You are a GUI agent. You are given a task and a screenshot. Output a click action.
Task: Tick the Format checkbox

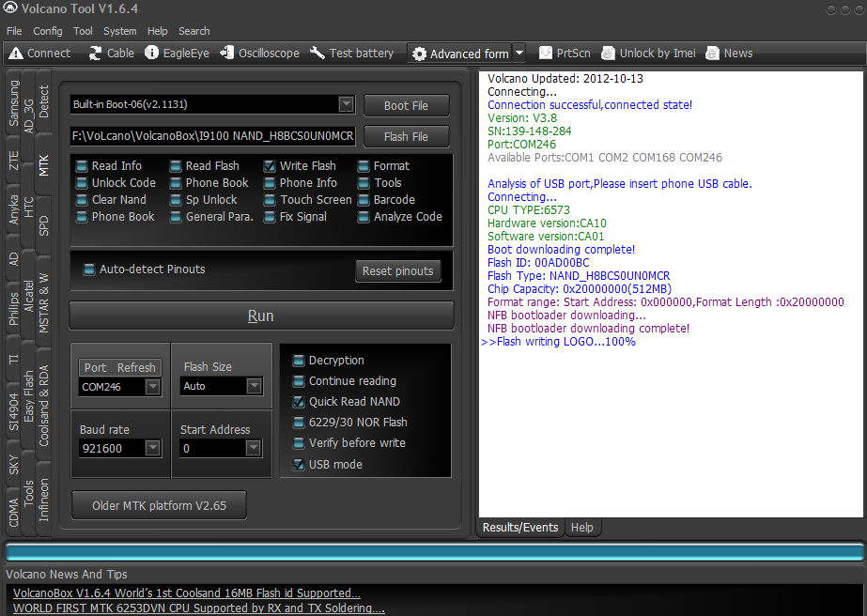364,166
